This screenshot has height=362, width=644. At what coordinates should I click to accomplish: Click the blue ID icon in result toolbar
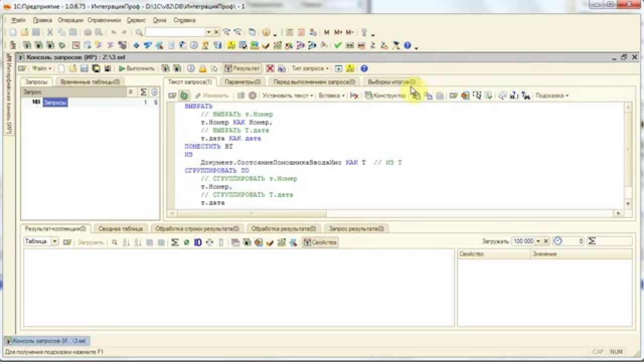point(198,242)
